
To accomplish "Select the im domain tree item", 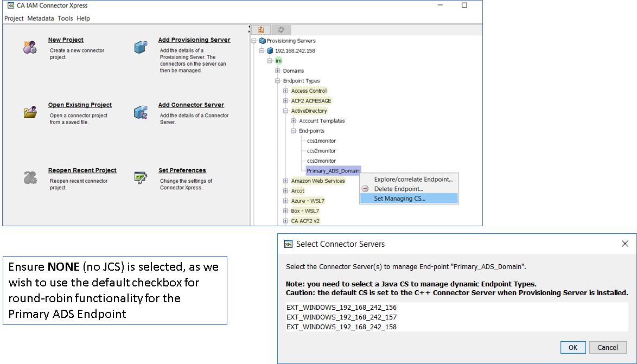I will point(278,61).
